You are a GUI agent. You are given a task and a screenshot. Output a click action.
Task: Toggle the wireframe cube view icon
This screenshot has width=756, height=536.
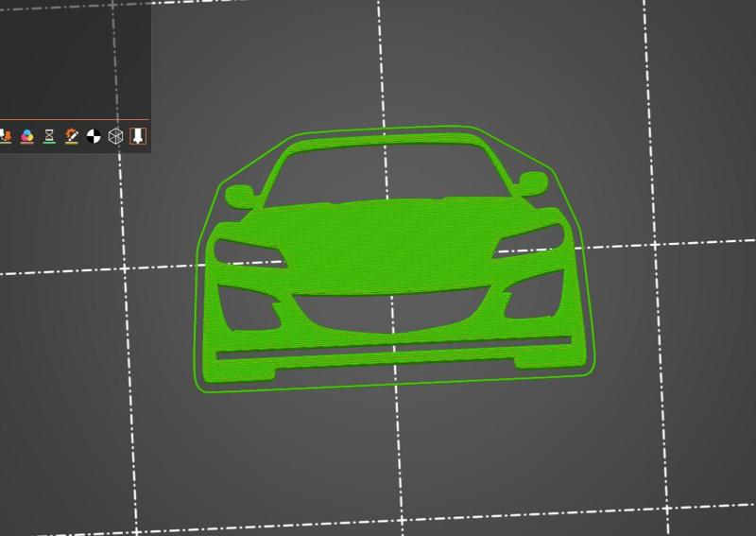pos(115,136)
